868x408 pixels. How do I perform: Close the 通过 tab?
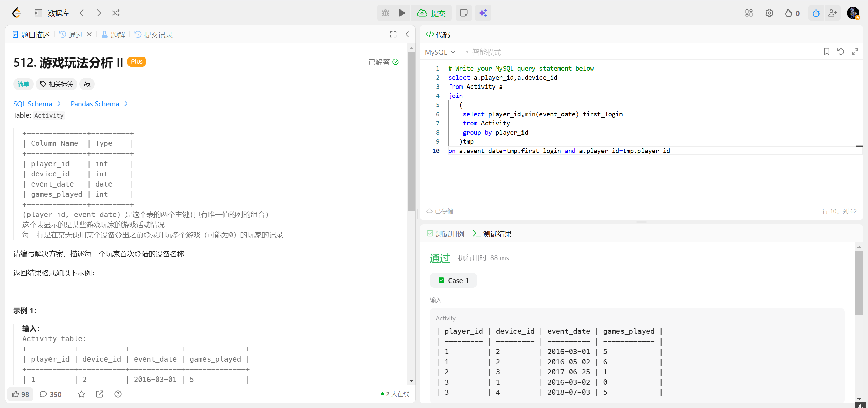tap(89, 34)
